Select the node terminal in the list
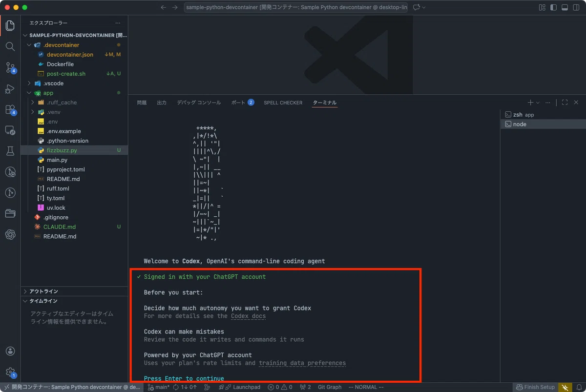586x392 pixels. (543, 124)
